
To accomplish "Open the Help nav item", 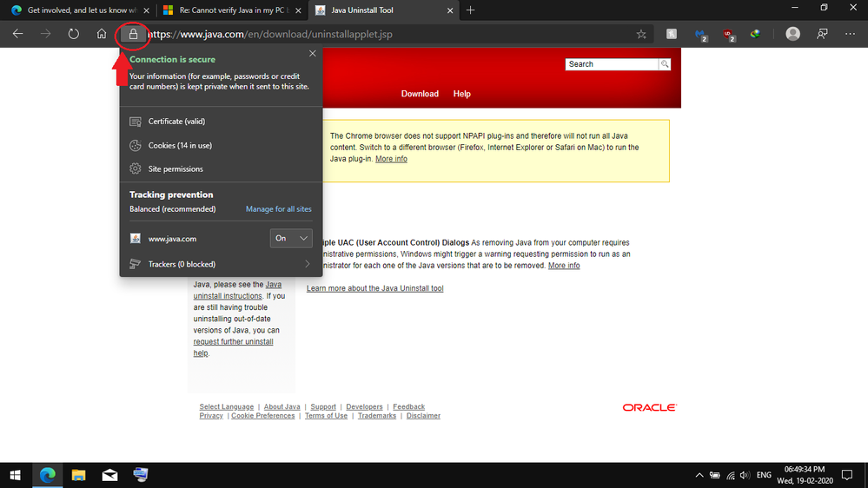I will click(461, 94).
